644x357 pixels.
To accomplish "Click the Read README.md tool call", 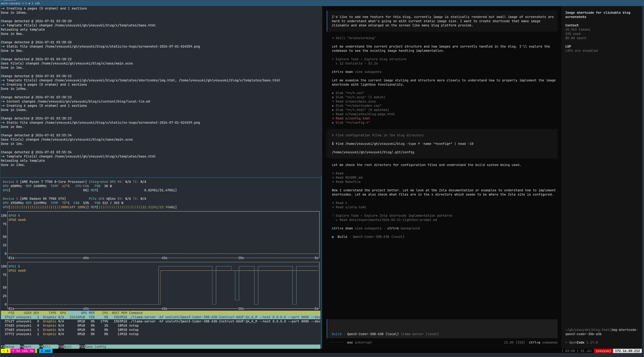I will pyautogui.click(x=347, y=178).
